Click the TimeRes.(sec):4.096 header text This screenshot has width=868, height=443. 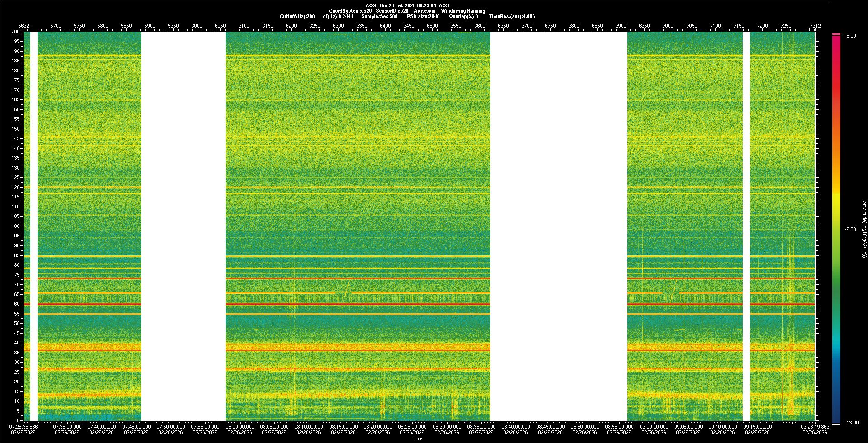coord(512,16)
